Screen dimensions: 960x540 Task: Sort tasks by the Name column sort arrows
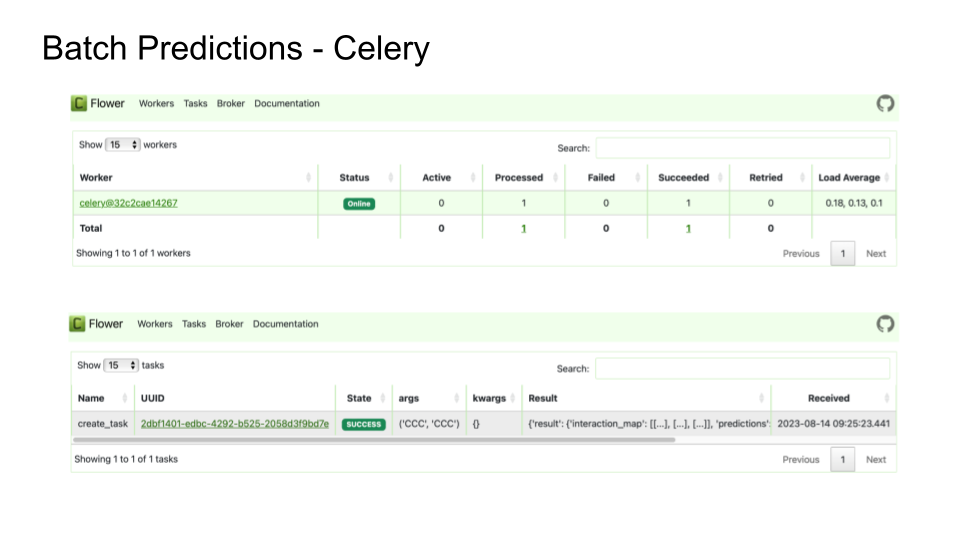125,398
